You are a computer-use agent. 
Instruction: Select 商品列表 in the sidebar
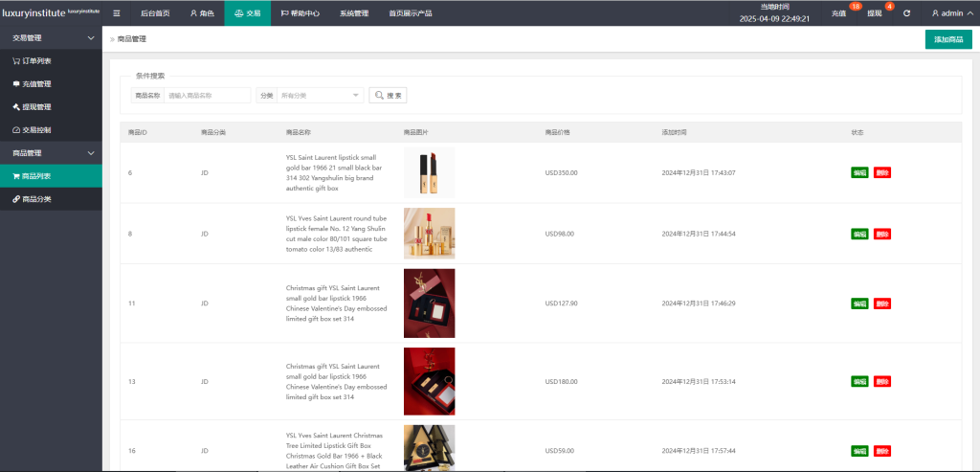[52, 175]
